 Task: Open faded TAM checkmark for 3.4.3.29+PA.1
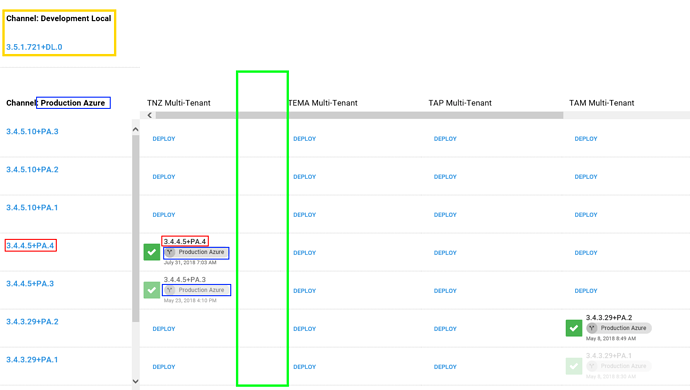pos(574,366)
